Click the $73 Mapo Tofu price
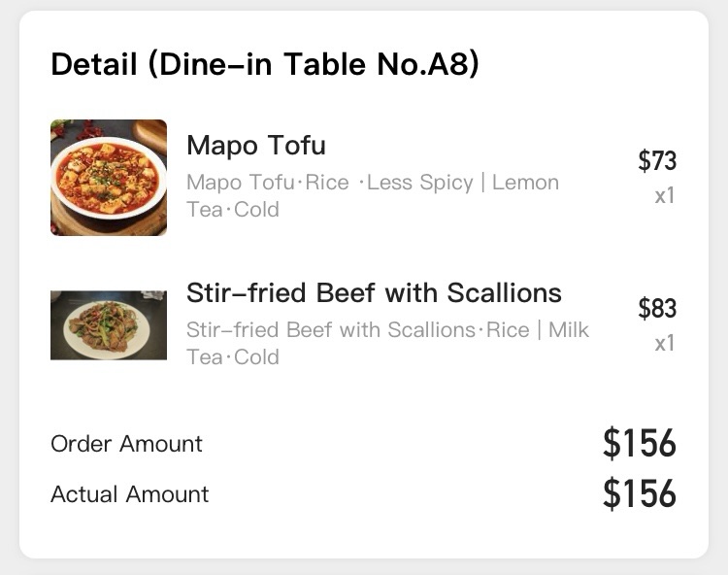The width and height of the screenshot is (728, 575). [657, 160]
